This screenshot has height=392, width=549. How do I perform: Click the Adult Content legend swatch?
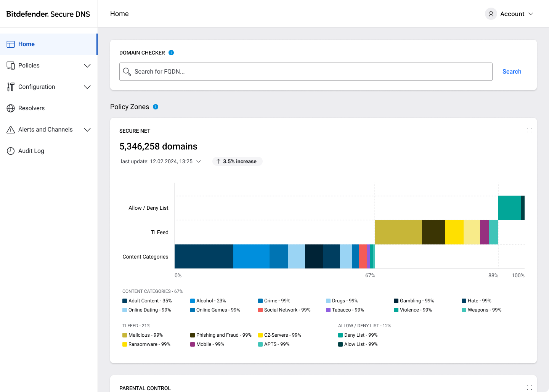point(125,301)
